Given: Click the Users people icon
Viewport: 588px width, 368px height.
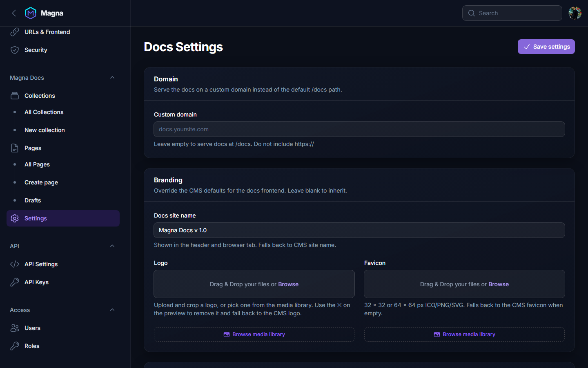Looking at the screenshot, I should coord(15,328).
